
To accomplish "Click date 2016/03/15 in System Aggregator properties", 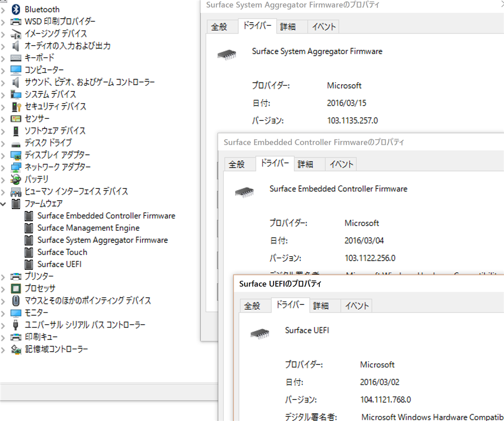I will click(x=346, y=103).
